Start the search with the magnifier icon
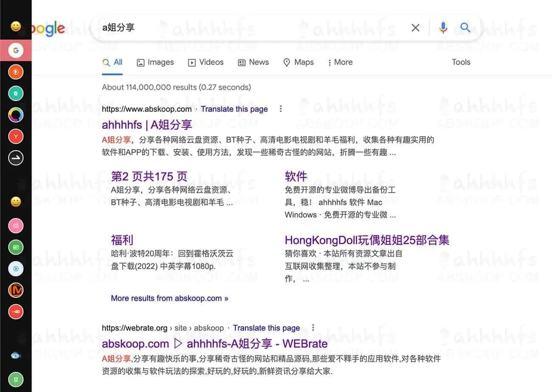This screenshot has height=392, width=552. click(465, 27)
